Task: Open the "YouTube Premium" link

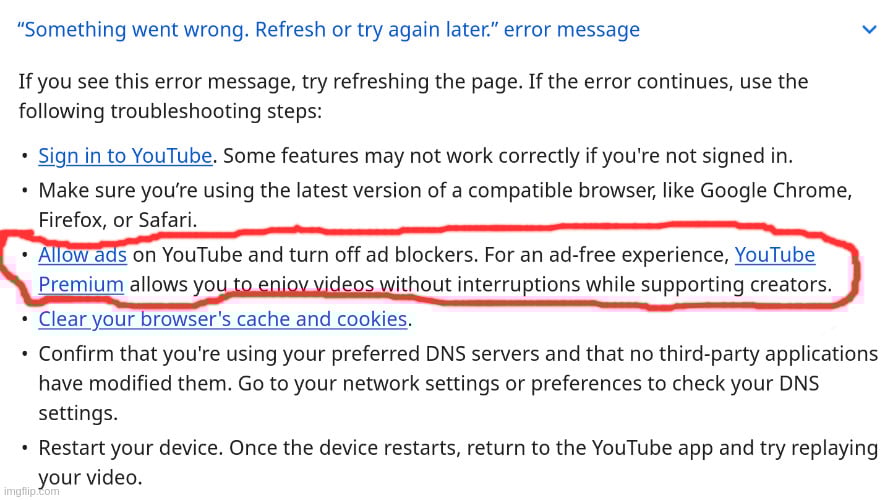Action: pyautogui.click(x=774, y=255)
